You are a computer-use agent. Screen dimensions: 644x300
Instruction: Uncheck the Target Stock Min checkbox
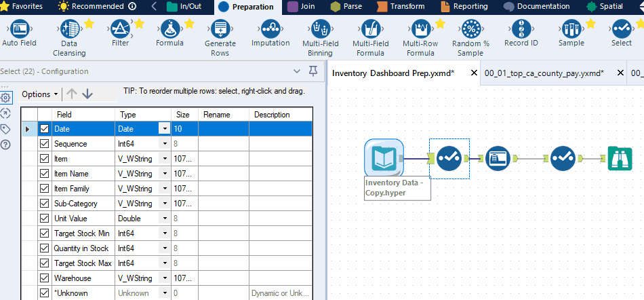click(44, 233)
